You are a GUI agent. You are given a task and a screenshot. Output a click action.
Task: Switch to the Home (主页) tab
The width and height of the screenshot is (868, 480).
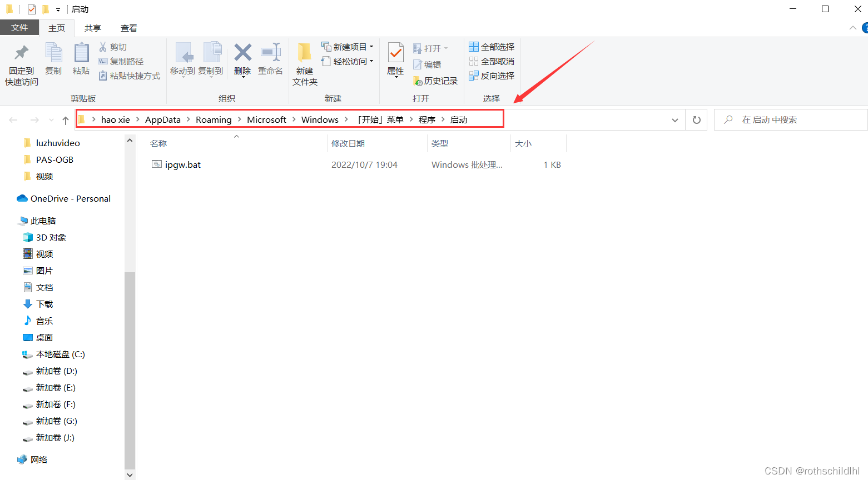(57, 28)
